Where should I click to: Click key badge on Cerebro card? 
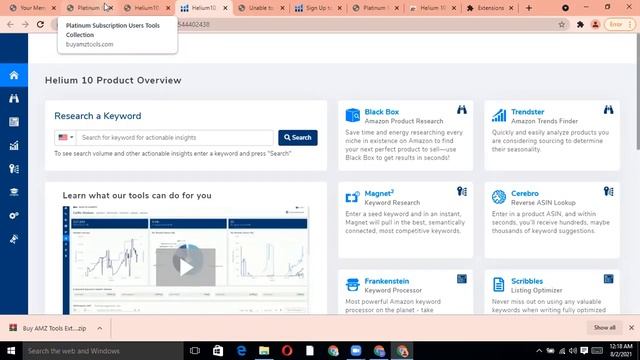pos(609,191)
